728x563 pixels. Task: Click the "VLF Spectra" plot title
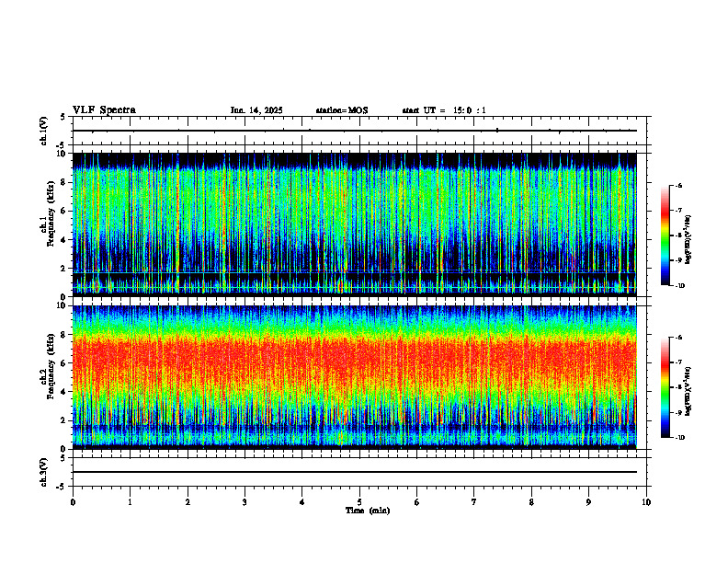click(104, 110)
